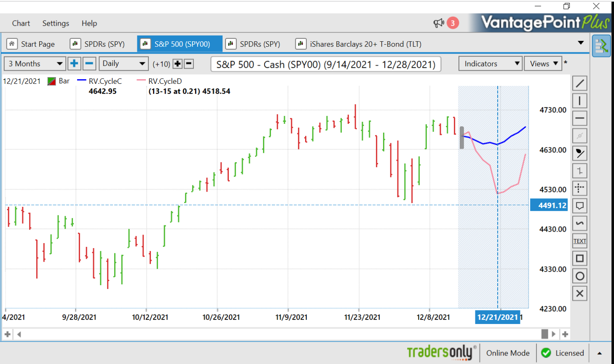Image resolution: width=614 pixels, height=364 pixels.
Task: Open the Settings menu
Action: 56,23
